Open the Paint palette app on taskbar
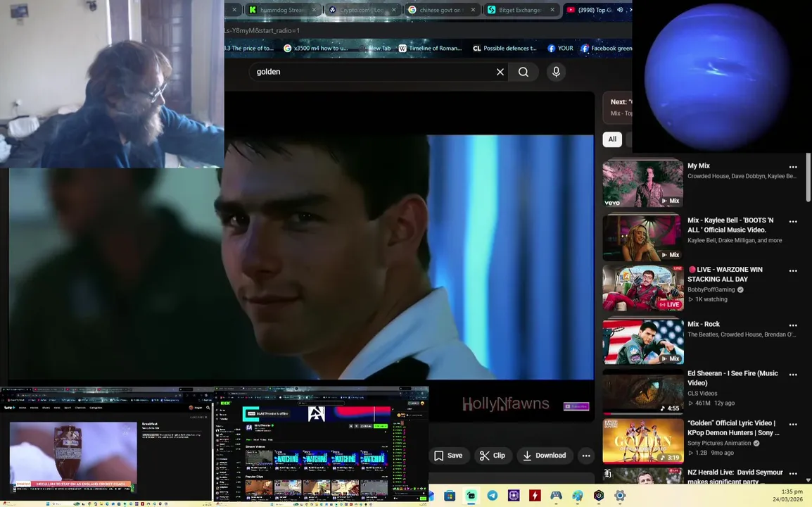The height and width of the screenshot is (507, 812). pyautogui.click(x=578, y=496)
